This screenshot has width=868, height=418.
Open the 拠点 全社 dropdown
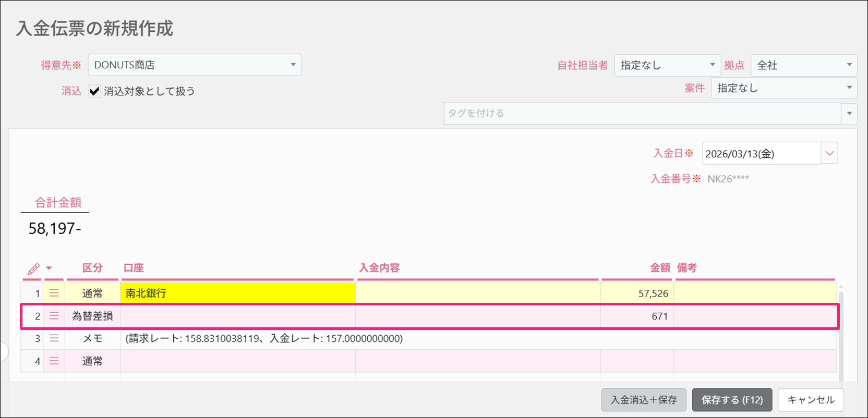pyautogui.click(x=803, y=65)
